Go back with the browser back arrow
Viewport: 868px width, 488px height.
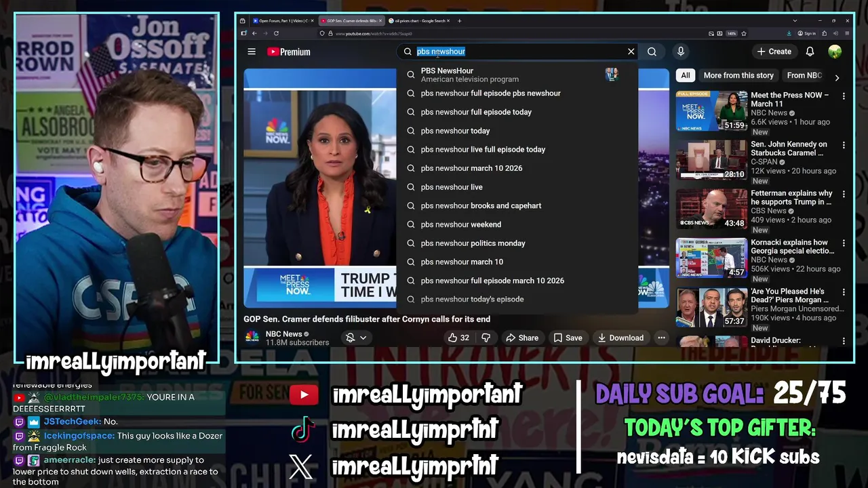click(x=254, y=33)
